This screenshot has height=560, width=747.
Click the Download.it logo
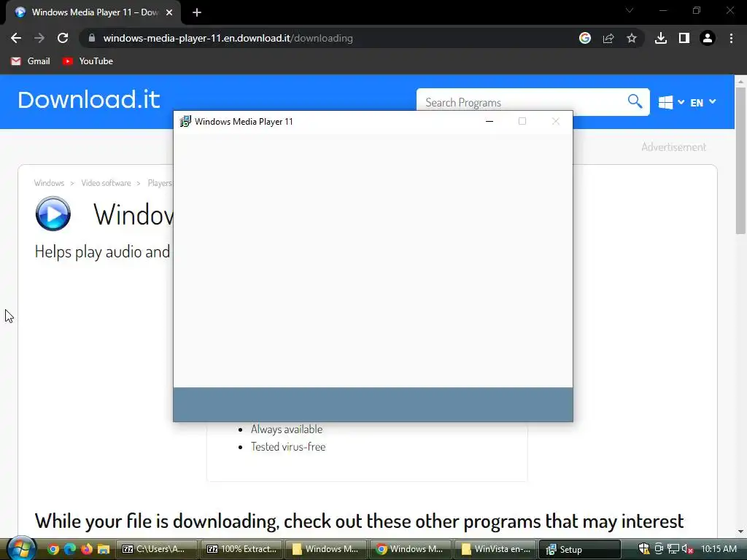(x=89, y=99)
